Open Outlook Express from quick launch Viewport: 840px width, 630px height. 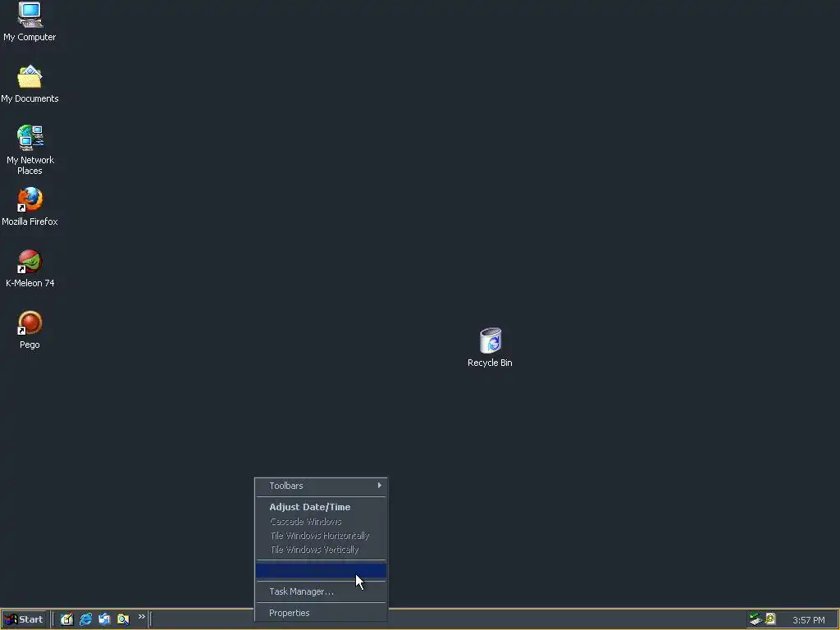(104, 619)
